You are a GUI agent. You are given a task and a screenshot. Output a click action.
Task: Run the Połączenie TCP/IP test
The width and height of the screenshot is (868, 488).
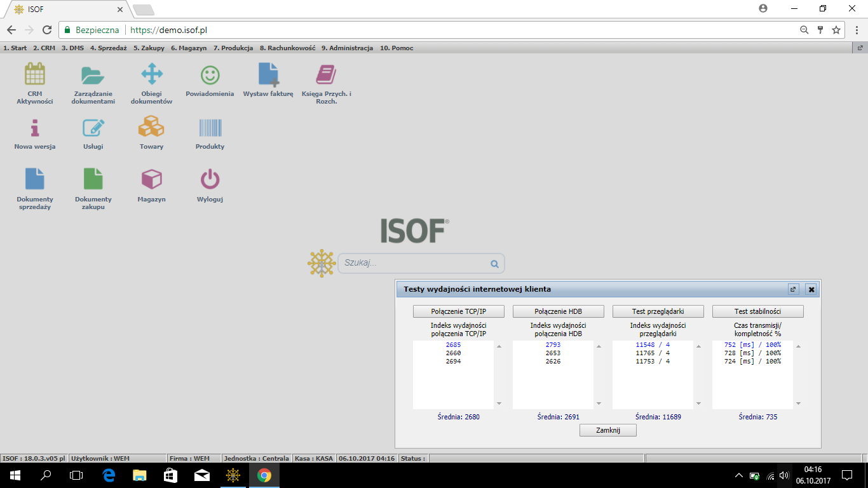click(459, 311)
